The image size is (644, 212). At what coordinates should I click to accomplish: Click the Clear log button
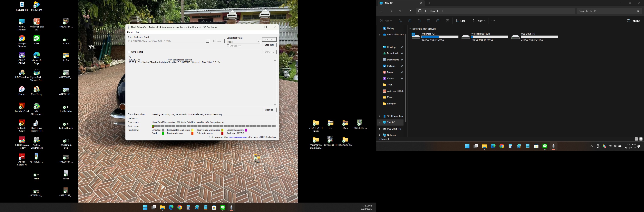(x=269, y=110)
